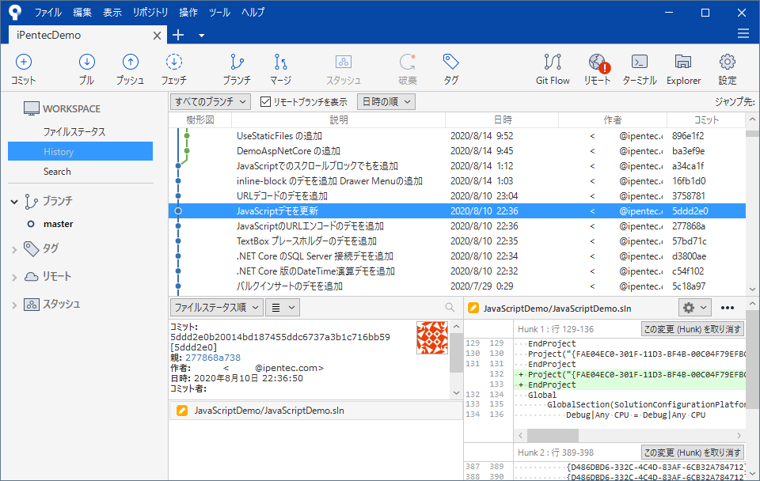The image size is (760, 481).
Task: Select JavaScriptDemo.sln in changed files list
Action: 316,410
